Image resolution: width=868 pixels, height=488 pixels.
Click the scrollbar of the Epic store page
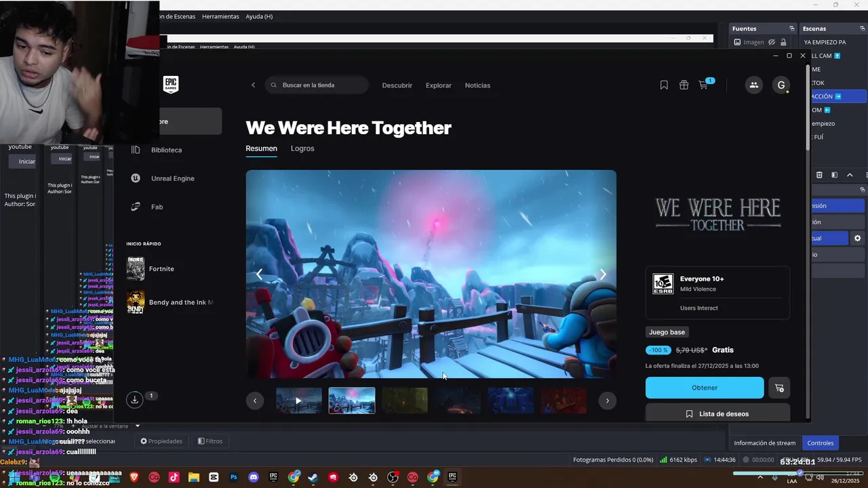807,107
